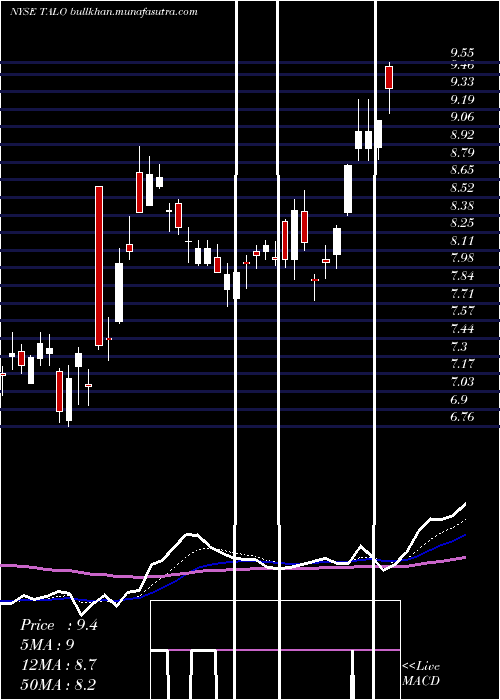This screenshot has width=500, height=700.
Task: Select the 8.25 price axis label
Action: 462,223
